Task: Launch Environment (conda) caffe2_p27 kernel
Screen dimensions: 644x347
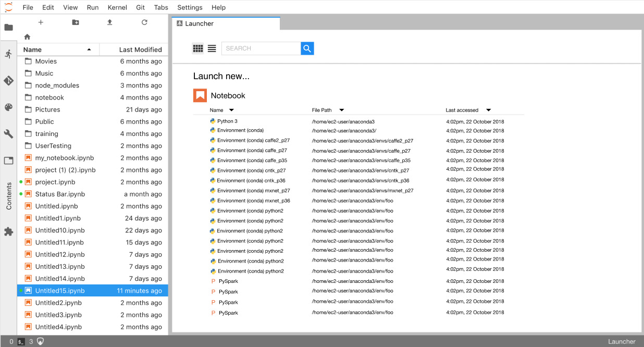Action: coord(253,141)
